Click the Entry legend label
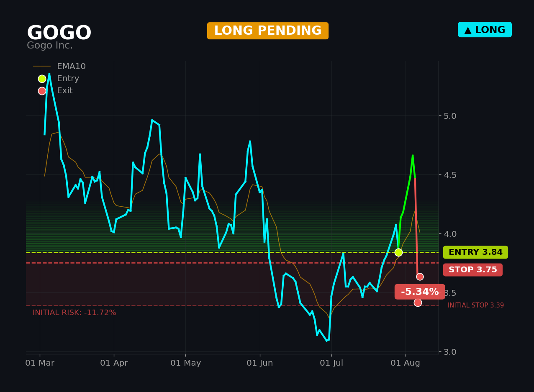The height and width of the screenshot is (392, 534). click(x=68, y=79)
